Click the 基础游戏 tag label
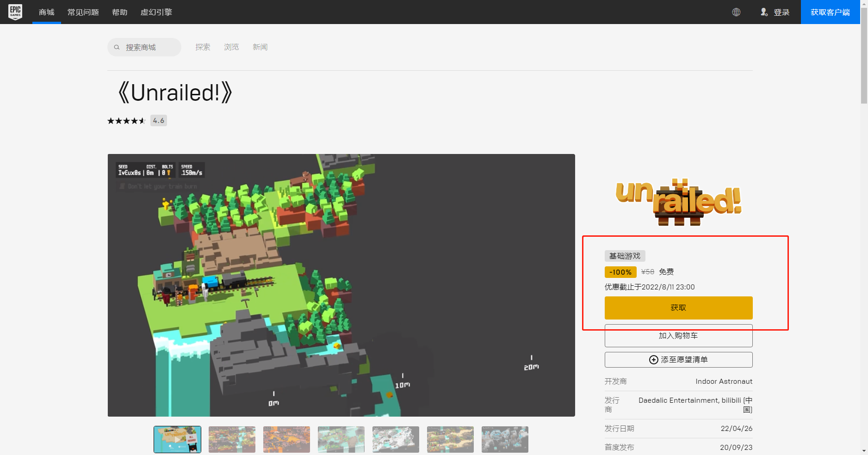The width and height of the screenshot is (868, 455). tap(624, 256)
